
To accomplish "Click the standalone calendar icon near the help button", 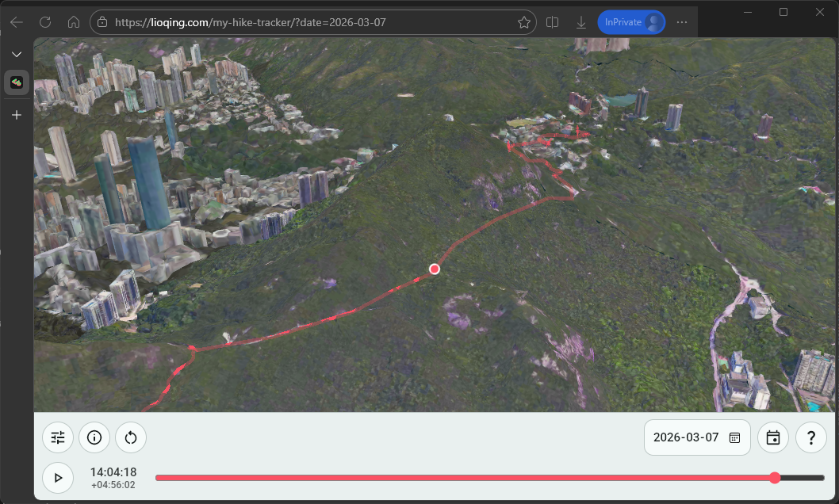I will click(772, 437).
